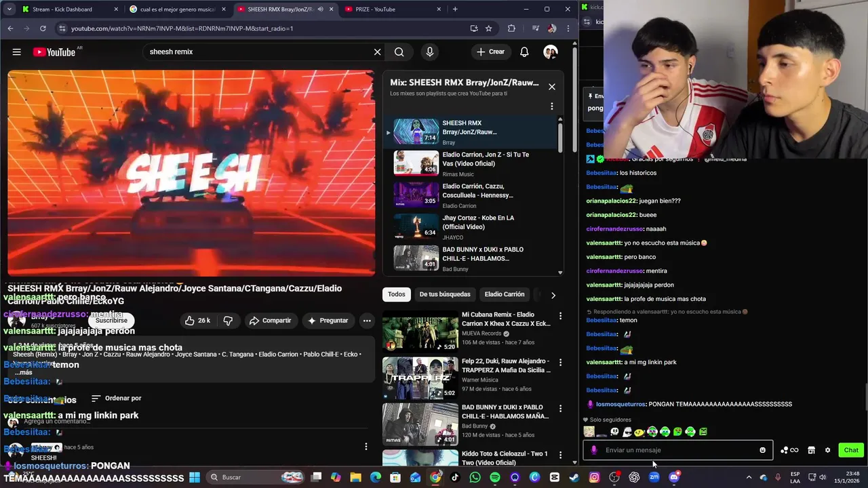
Task: Switch to "cual es el mejor genero" tab
Action: coord(178,9)
